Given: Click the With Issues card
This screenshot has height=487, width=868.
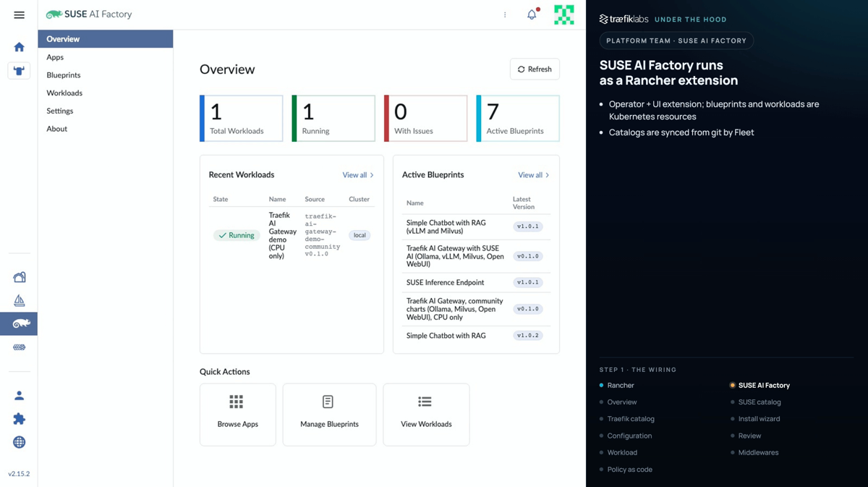Looking at the screenshot, I should [425, 118].
